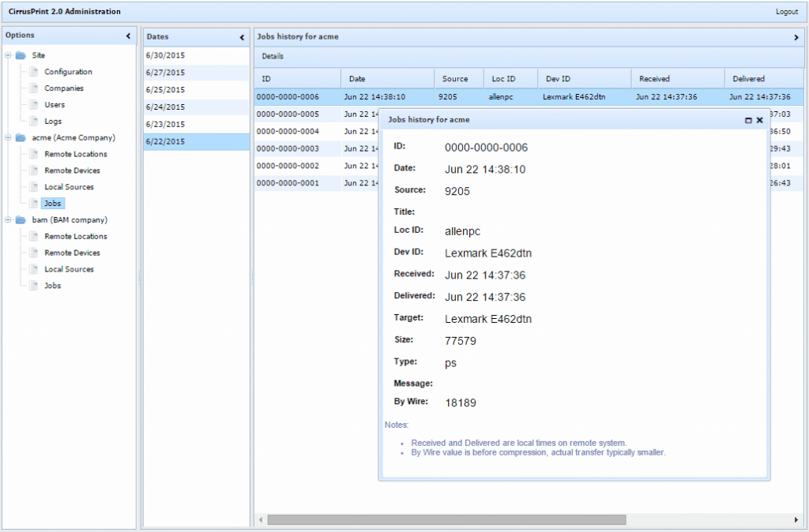Expand the Jobs history panel chevron

pos(796,36)
